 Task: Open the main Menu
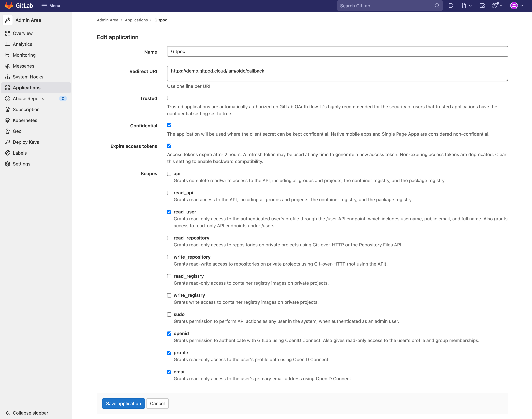51,6
